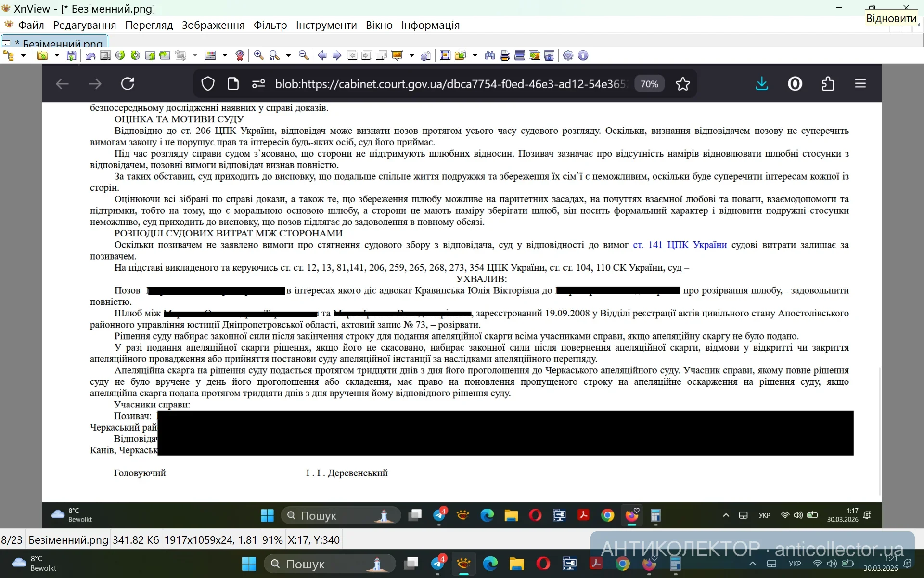This screenshot has height=578, width=924.
Task: Open the red-eye removal tool
Action: (x=240, y=55)
